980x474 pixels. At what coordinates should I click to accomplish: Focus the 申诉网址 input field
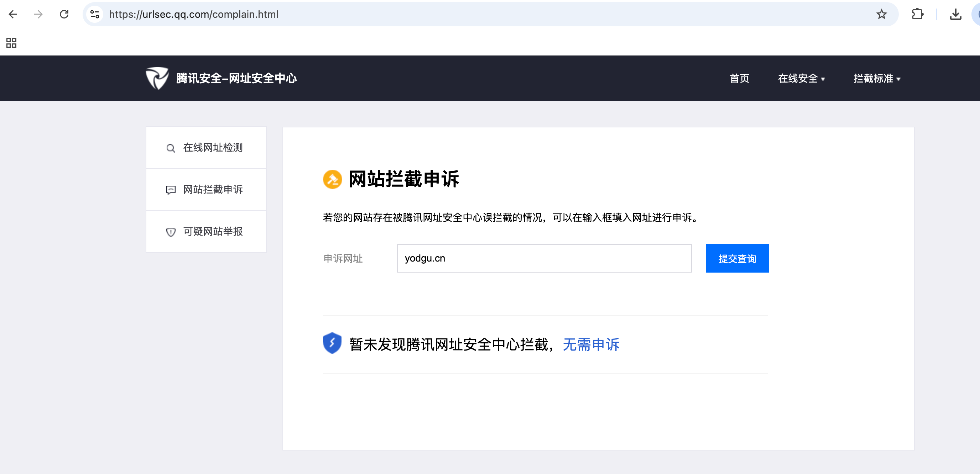[x=544, y=258]
